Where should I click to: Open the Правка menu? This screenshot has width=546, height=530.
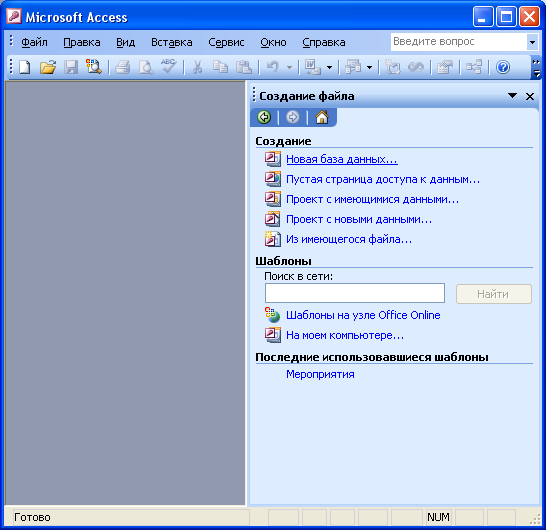click(x=82, y=42)
